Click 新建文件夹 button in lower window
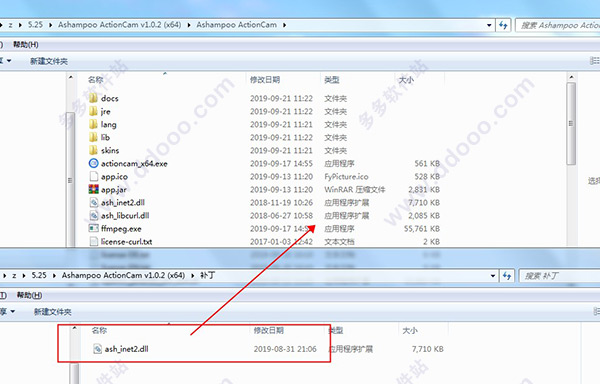Screen dimensions: 600x384 (x=53, y=312)
